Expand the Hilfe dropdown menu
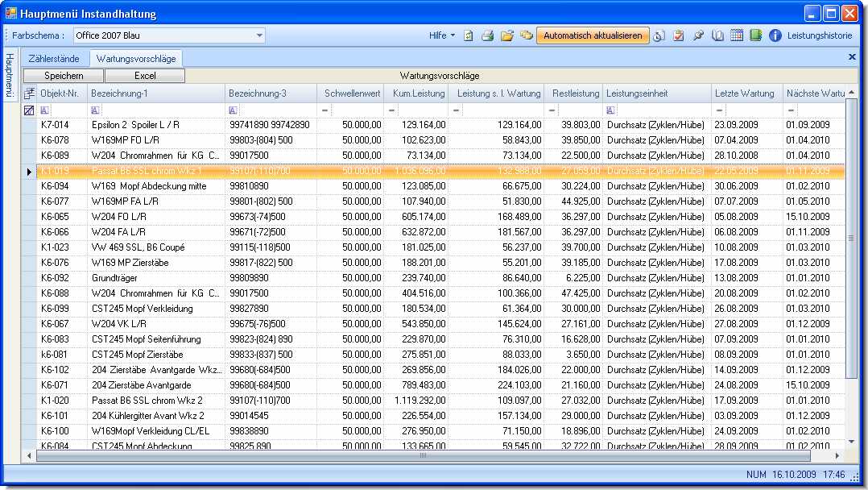The width and height of the screenshot is (868, 490). coord(442,35)
